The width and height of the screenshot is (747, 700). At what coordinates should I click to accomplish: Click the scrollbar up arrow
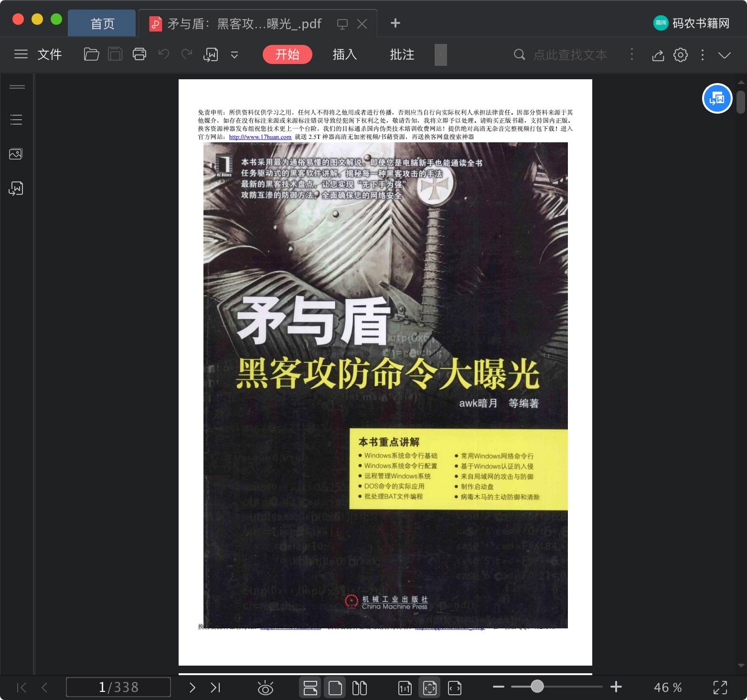[x=741, y=83]
